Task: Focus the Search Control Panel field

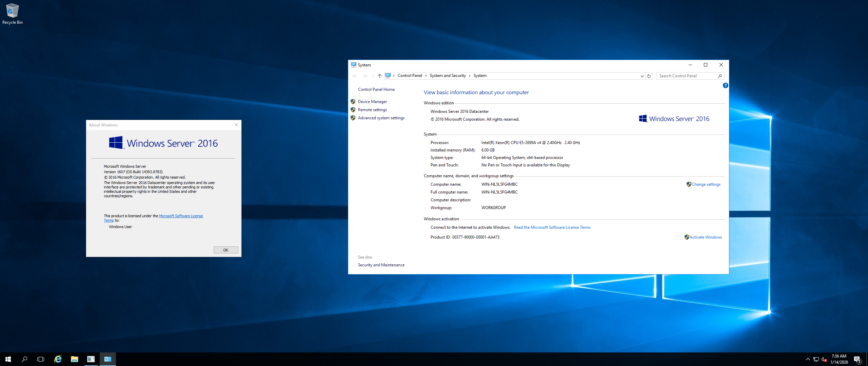Action: coord(687,76)
